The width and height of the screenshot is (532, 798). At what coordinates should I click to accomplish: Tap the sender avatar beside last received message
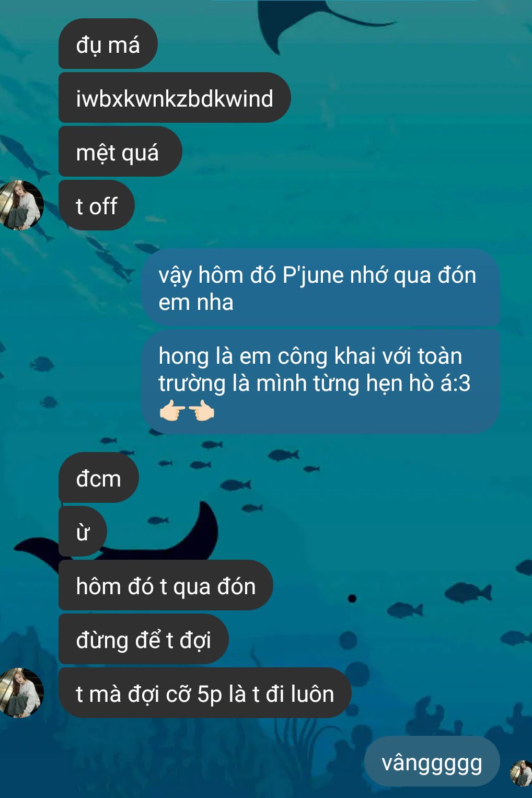tap(21, 692)
